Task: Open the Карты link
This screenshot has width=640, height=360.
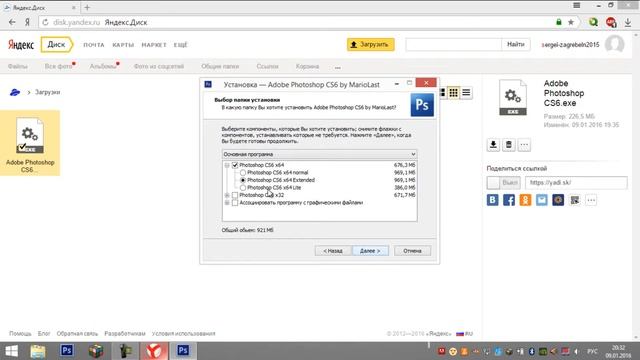Action: coord(123,45)
